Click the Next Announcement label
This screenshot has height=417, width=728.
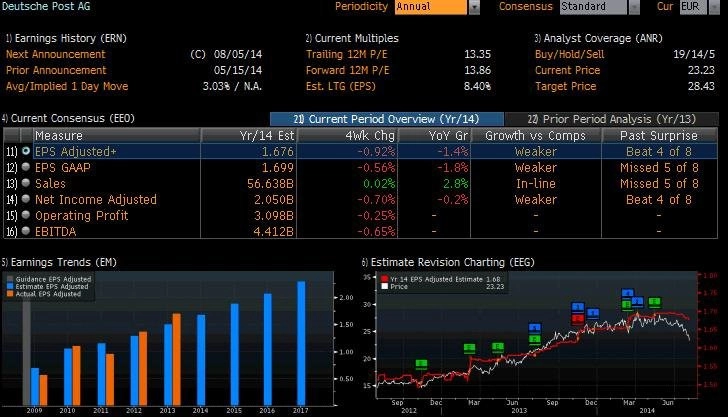pos(56,54)
